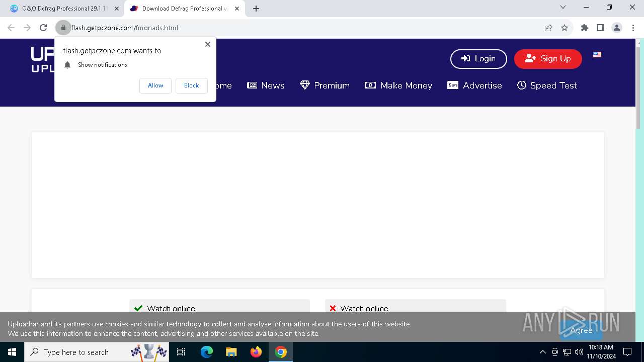The image size is (644, 362).
Task: Open the News menu item
Action: (266, 85)
